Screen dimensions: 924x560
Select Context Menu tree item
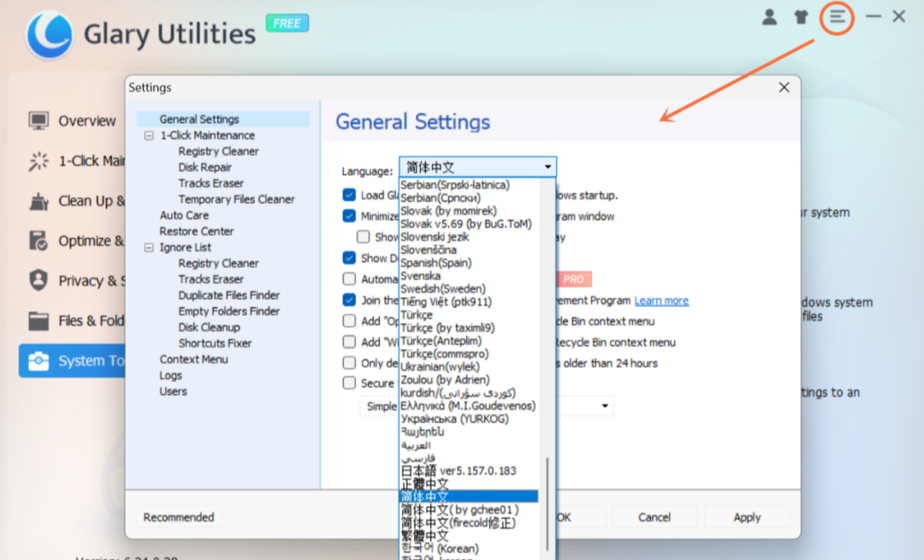193,359
